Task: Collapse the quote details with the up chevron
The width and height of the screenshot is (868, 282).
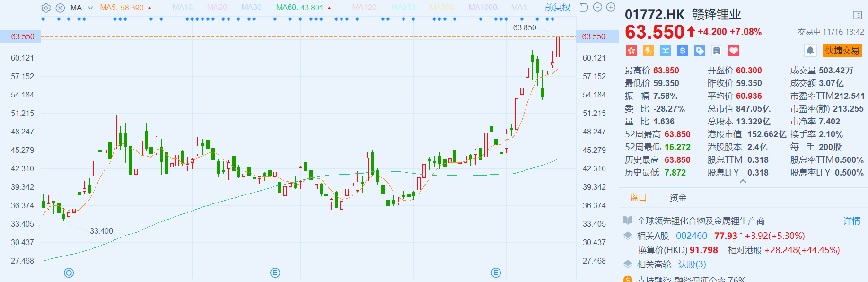Action: (x=743, y=181)
